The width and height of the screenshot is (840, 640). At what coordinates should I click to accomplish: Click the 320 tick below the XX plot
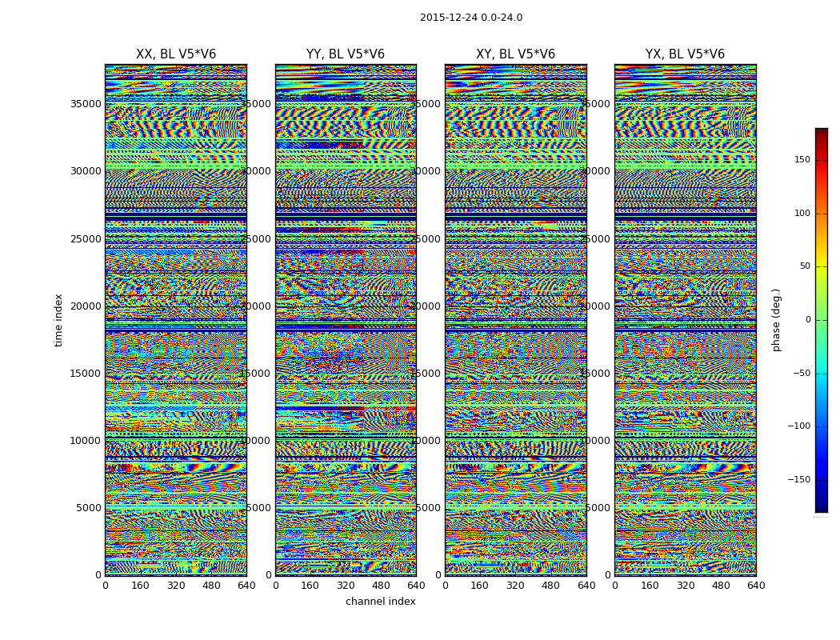coord(176,586)
